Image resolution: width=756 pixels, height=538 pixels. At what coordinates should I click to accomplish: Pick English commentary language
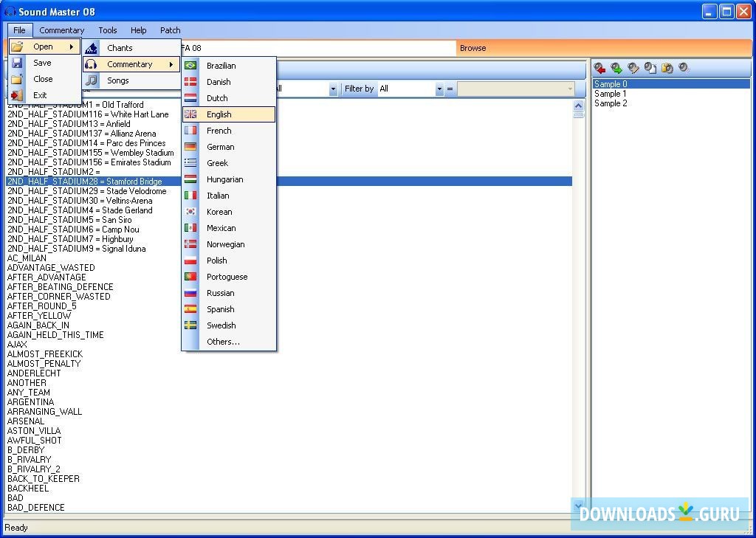(229, 114)
